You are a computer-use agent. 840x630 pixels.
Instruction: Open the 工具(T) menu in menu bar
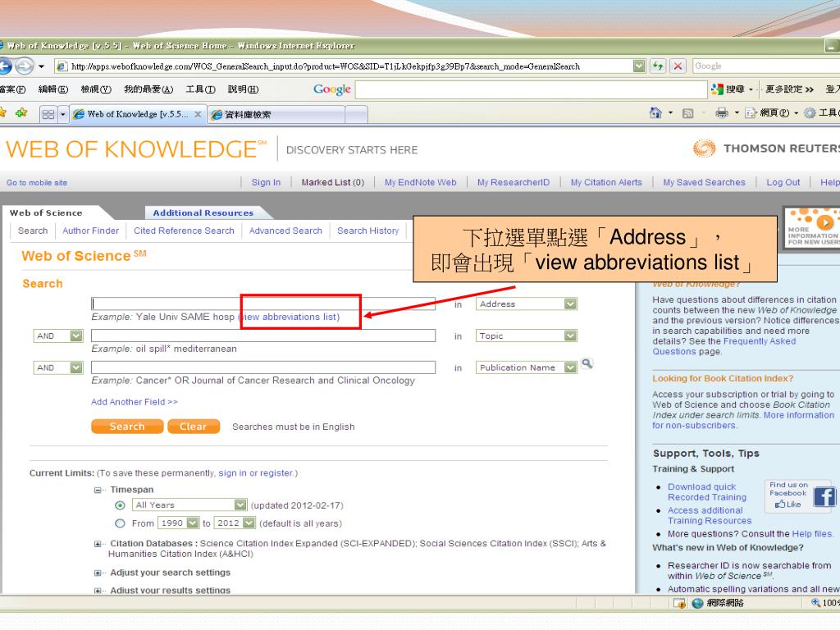(200, 89)
